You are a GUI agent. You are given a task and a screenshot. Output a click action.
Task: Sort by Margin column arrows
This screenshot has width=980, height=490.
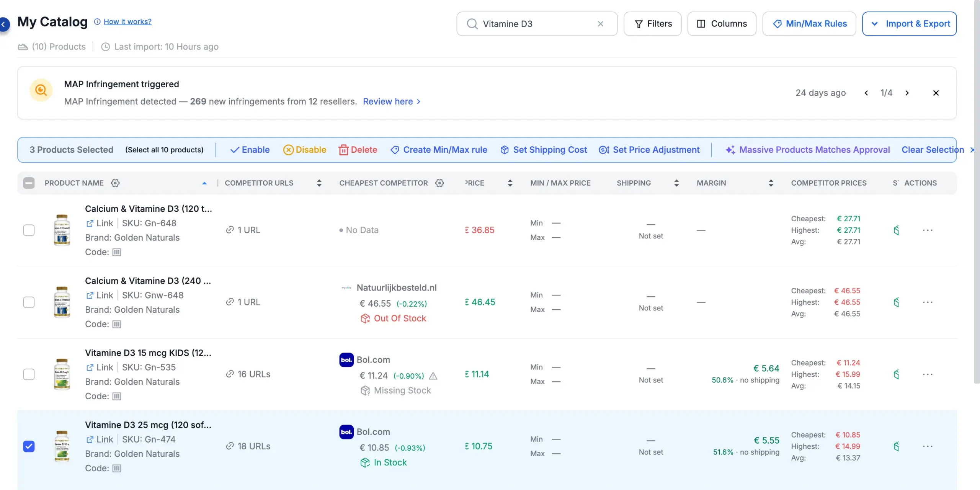click(771, 183)
